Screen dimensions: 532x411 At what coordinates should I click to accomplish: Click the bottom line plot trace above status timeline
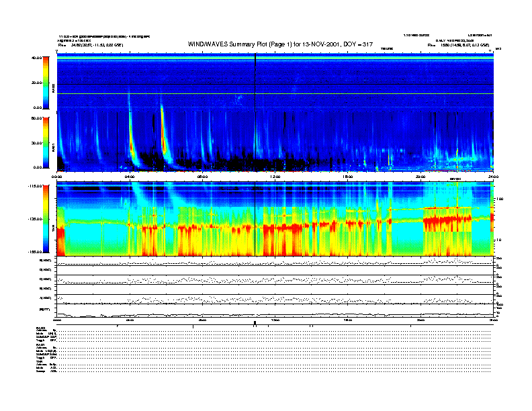[275, 314]
